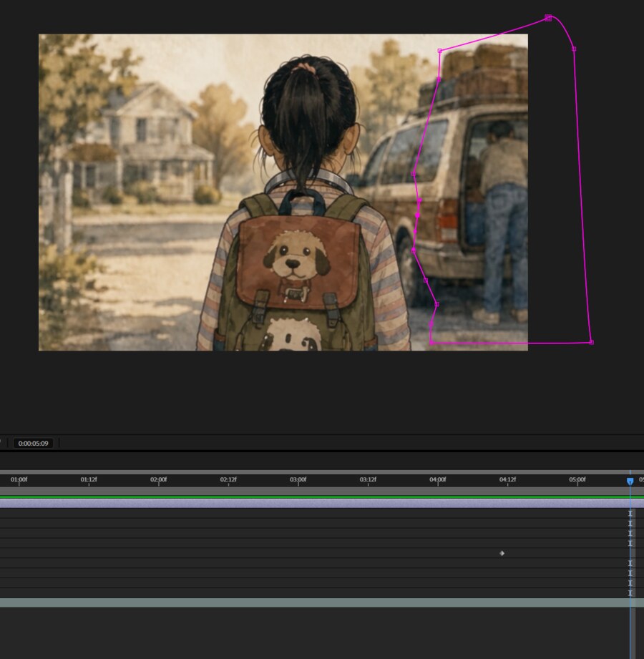Screen dimensions: 644x659
Task: Select the mask vertex at the bottom-left corner
Action: (431, 343)
